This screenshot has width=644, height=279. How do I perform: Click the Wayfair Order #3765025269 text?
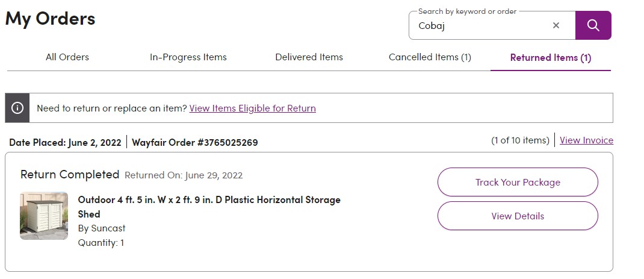pos(194,142)
